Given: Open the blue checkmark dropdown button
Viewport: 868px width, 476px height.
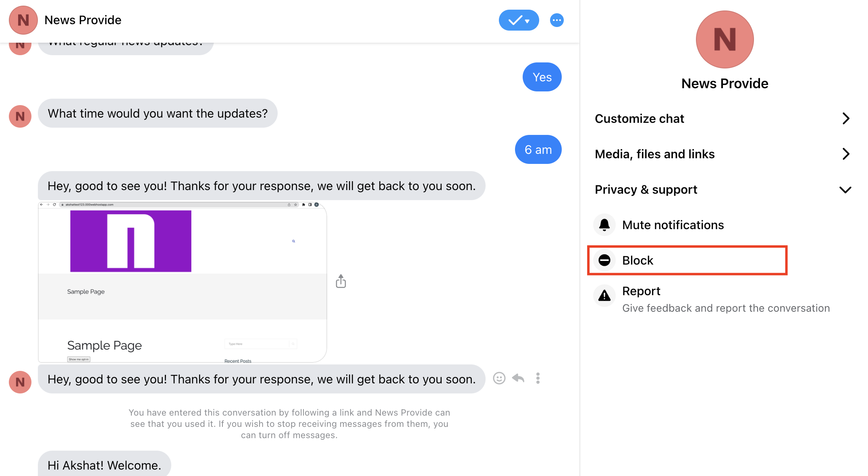Looking at the screenshot, I should [x=519, y=20].
